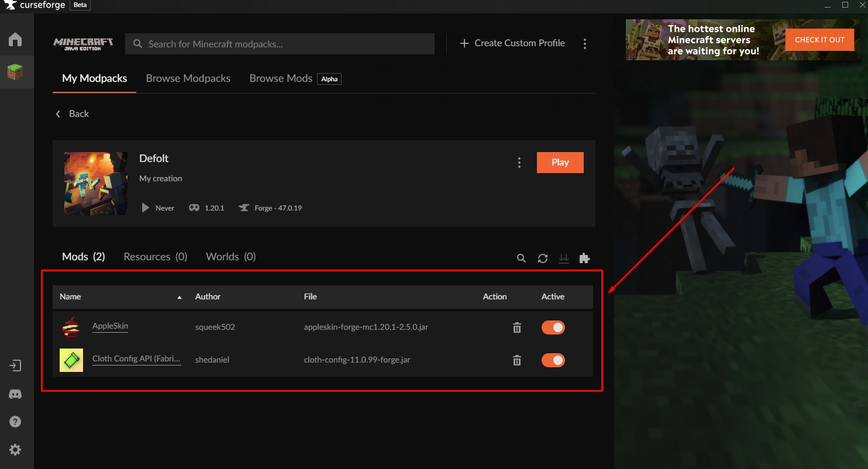
Task: Click the Back chevron arrow
Action: point(58,114)
